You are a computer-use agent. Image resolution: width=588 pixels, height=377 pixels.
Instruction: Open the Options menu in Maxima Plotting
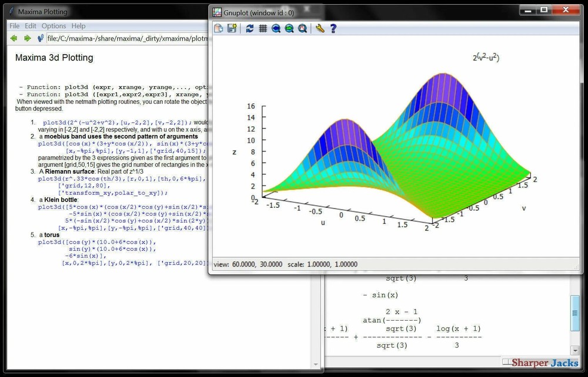tap(54, 26)
